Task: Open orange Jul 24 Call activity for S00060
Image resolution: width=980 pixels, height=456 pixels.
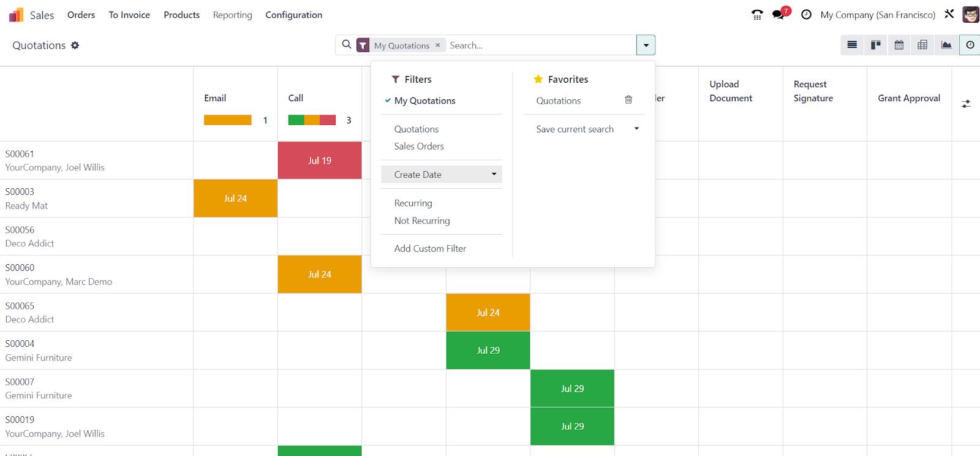Action: 320,275
